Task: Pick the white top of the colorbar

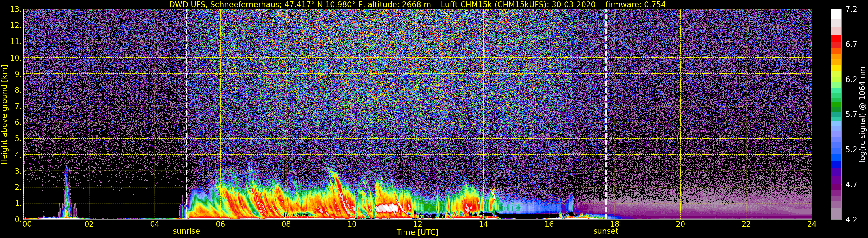Action: 836,14
